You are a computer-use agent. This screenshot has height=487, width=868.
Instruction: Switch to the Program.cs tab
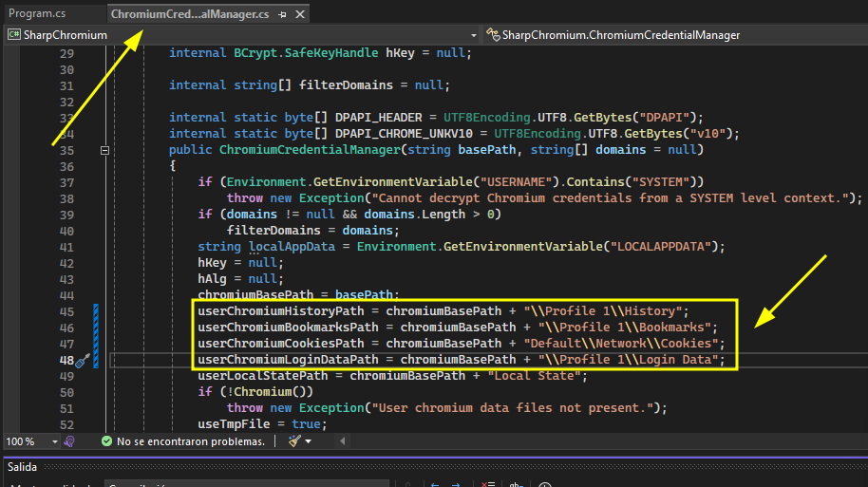pos(37,13)
